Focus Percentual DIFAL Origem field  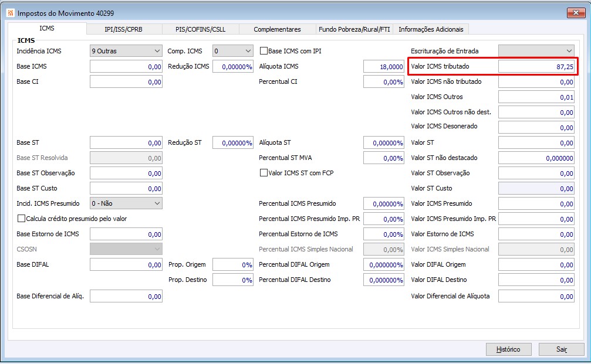click(x=384, y=264)
